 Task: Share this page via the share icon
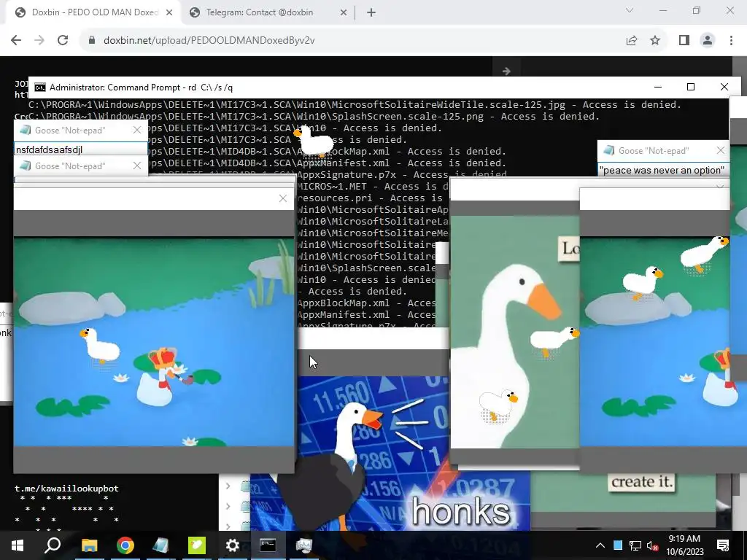[632, 41]
